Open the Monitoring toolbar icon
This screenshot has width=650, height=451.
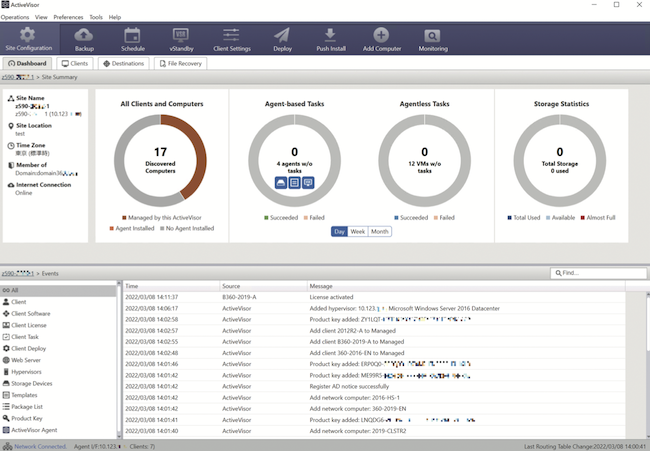[432, 40]
